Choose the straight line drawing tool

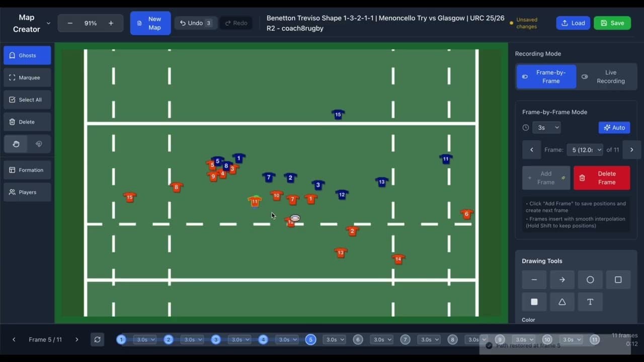click(534, 280)
